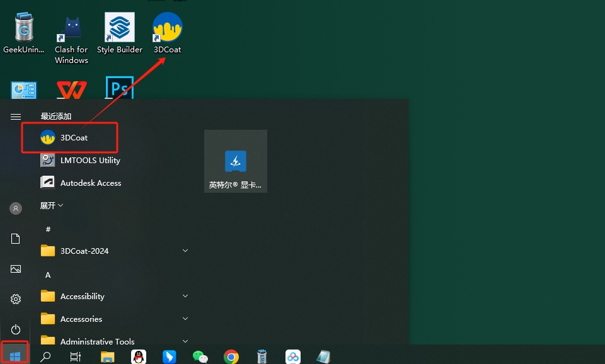This screenshot has width=605, height=364.
Task: Open QQ penguin on taskbar
Action: pyautogui.click(x=139, y=356)
